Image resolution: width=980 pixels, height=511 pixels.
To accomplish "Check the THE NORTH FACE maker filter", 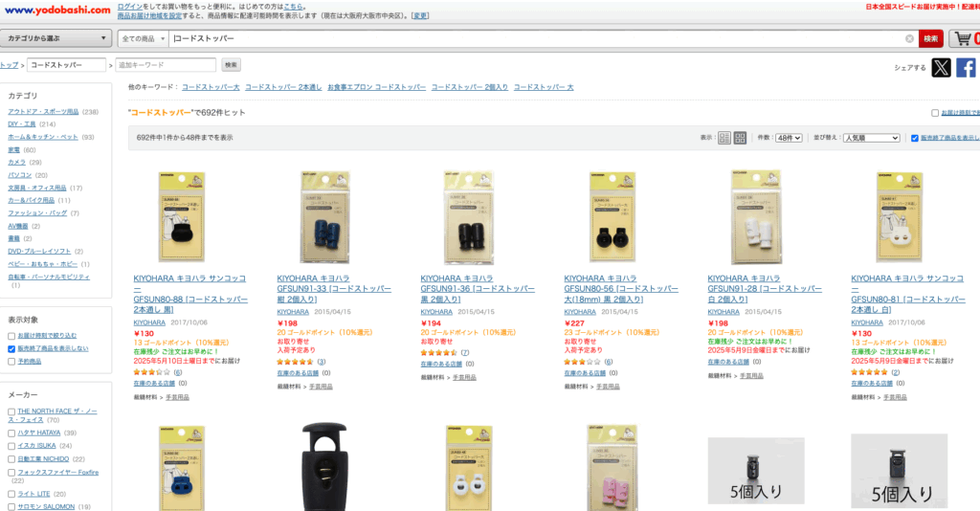I will click(11, 411).
